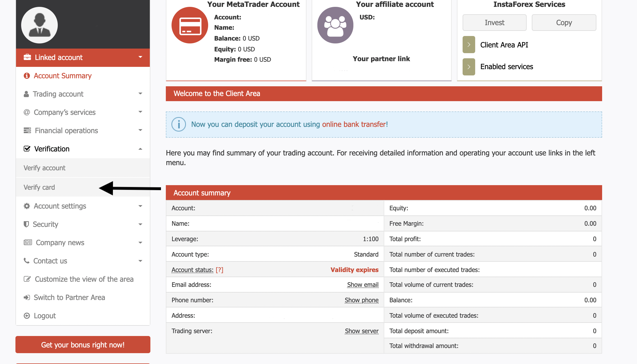Collapse the Verification section
The height and width of the screenshot is (364, 637).
140,149
